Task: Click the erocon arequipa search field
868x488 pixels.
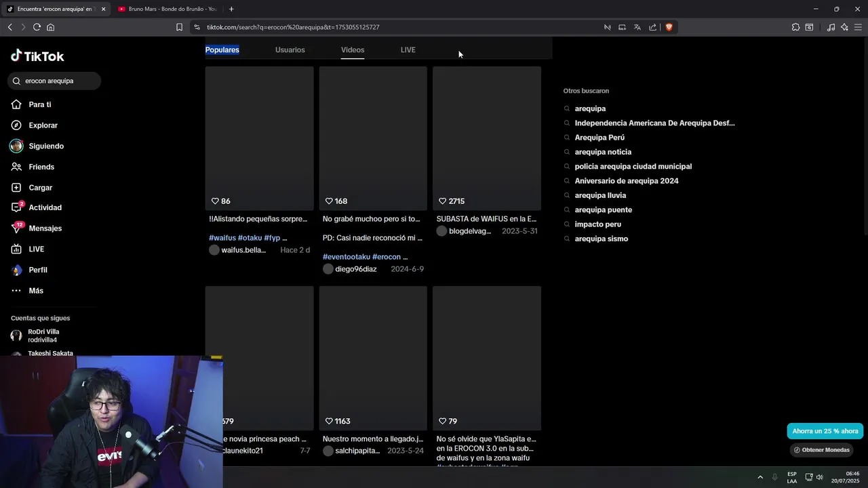Action: (54, 81)
